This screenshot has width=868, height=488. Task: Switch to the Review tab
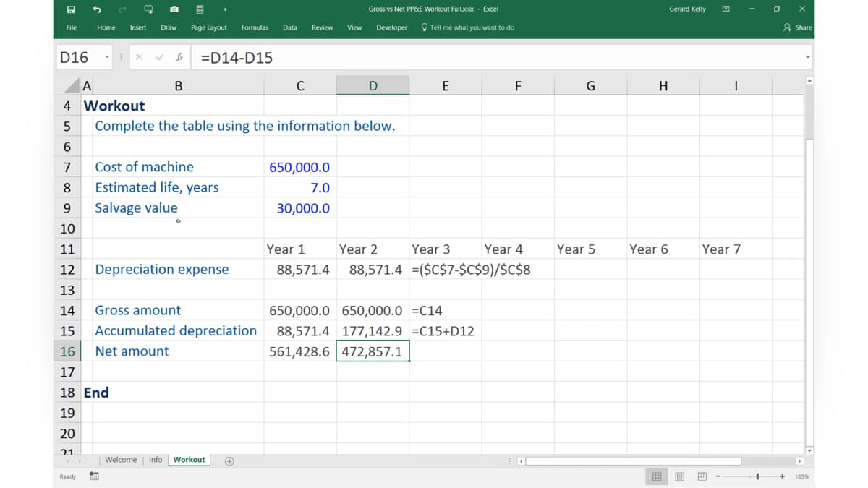pyautogui.click(x=322, y=27)
